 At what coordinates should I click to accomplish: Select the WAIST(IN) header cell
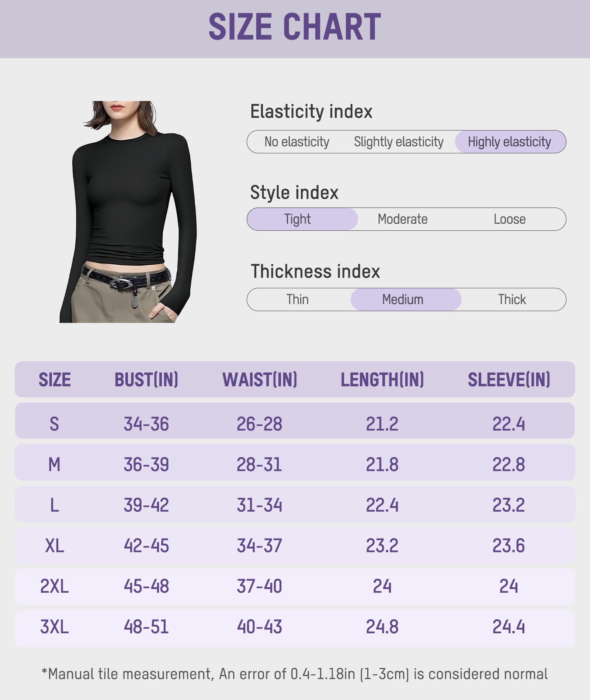(x=260, y=380)
